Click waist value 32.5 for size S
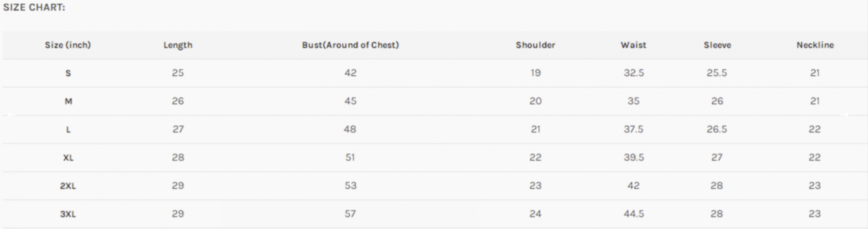Screen dimensions: 868x229 click(x=633, y=73)
